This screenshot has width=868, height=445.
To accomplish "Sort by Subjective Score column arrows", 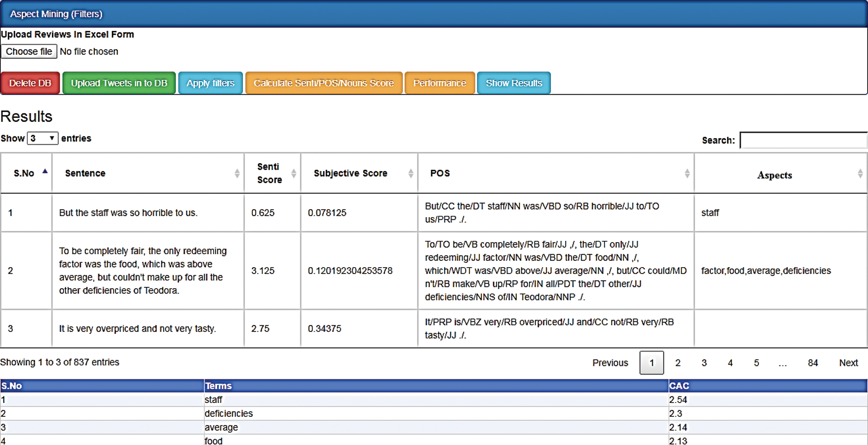I will pos(411,174).
